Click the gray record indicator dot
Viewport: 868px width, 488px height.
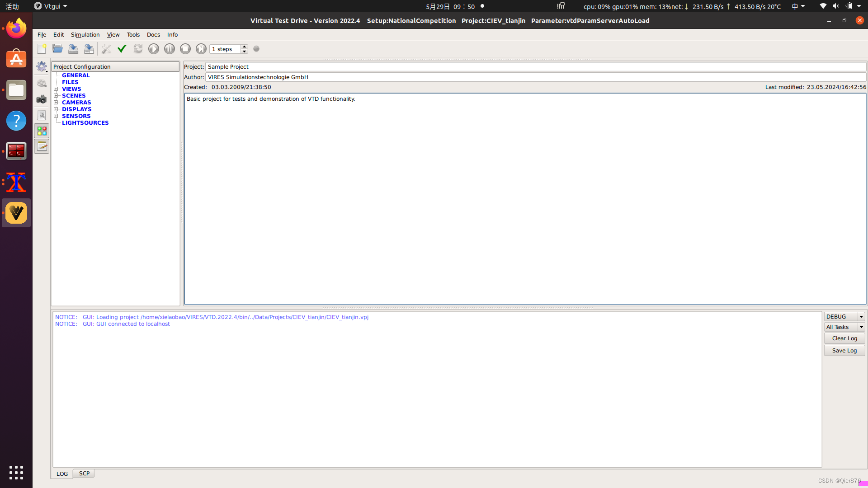coord(256,49)
